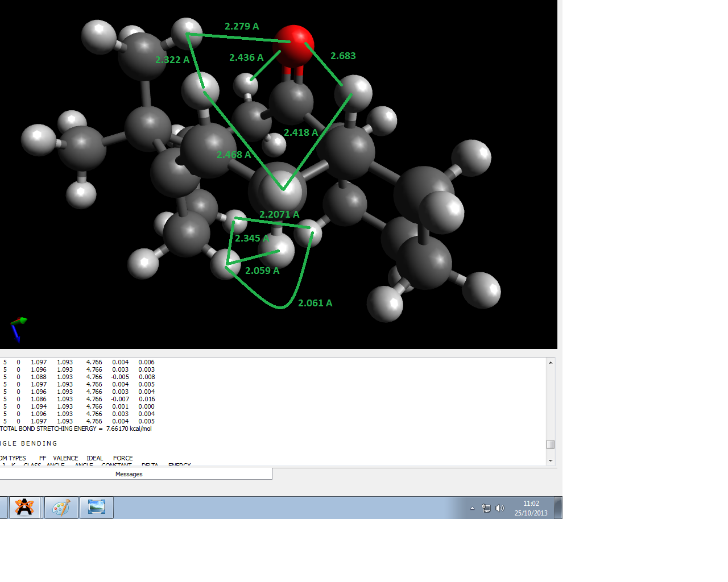Click the TOTAL BOND STRETCHING ENERGY line

(76, 429)
